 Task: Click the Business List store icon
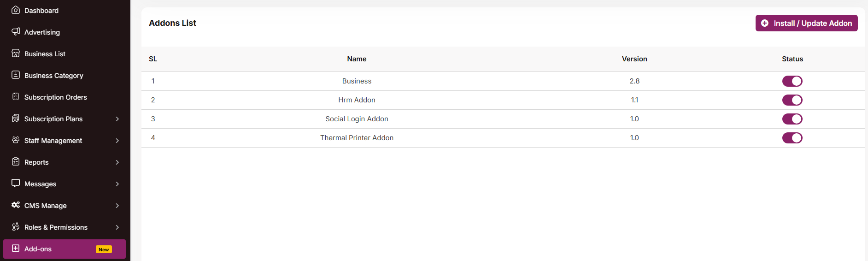(16, 53)
